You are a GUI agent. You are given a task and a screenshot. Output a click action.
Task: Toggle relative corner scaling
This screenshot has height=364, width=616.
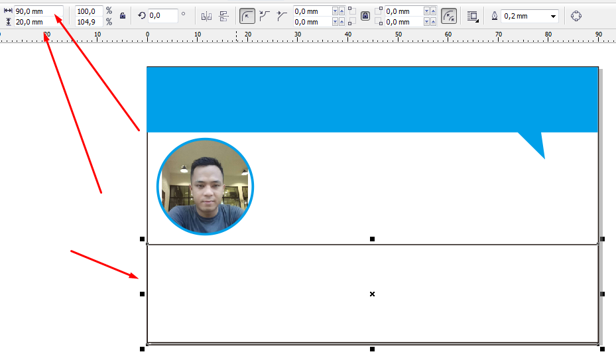pos(449,16)
